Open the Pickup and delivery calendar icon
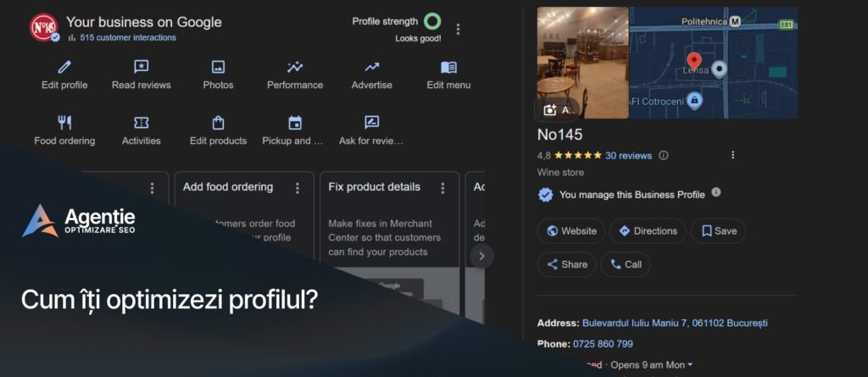Viewport: 868px width, 377px height. point(295,123)
